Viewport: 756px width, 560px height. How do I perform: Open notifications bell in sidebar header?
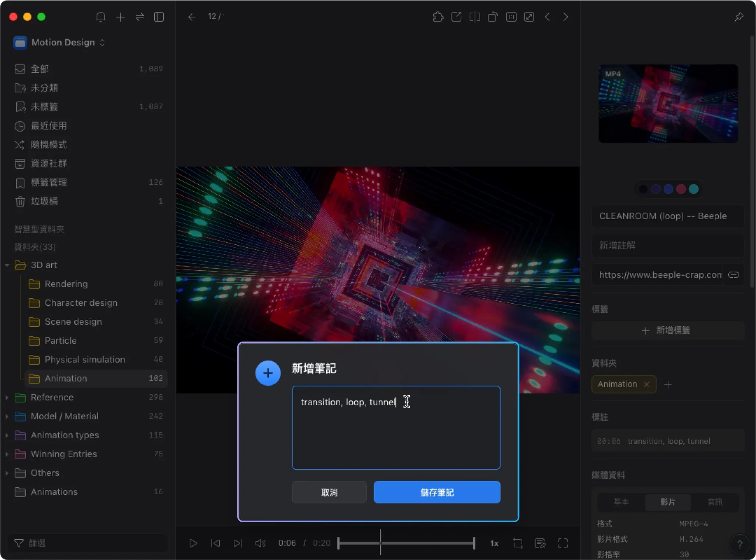(x=101, y=17)
